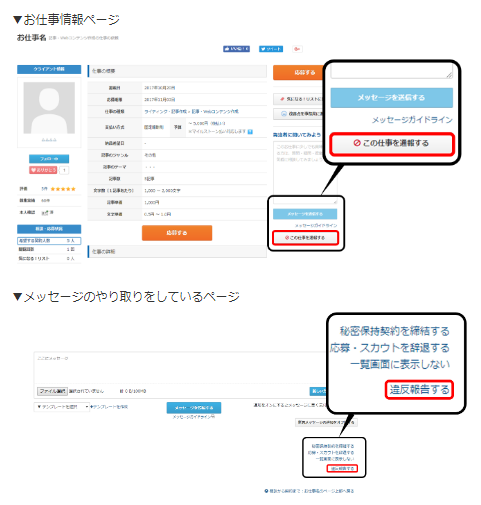Click inside the message text area

tap(180, 368)
